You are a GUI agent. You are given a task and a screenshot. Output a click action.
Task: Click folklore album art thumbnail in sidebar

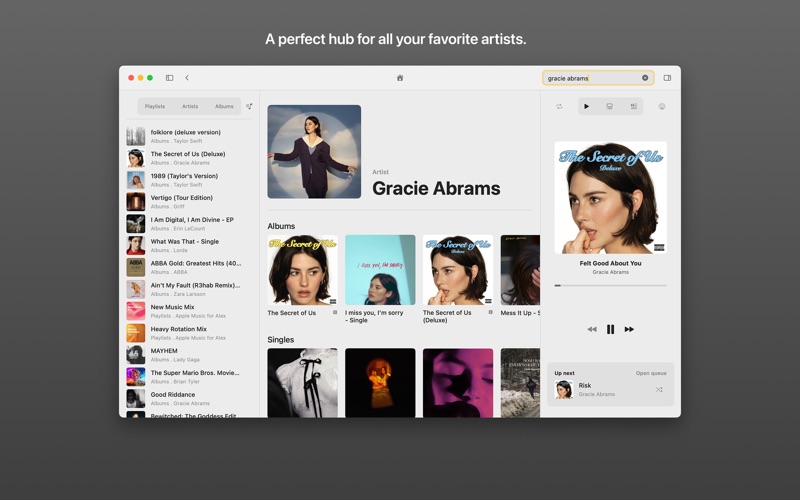(x=136, y=136)
